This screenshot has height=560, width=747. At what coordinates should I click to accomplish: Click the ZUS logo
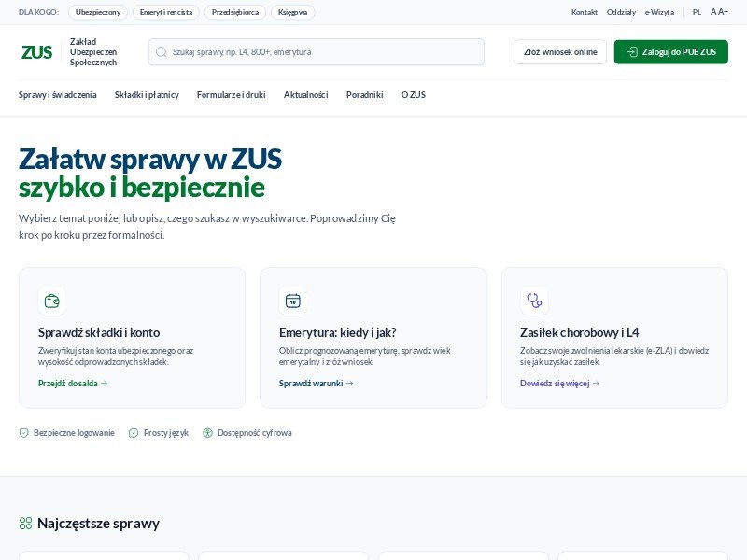point(37,52)
